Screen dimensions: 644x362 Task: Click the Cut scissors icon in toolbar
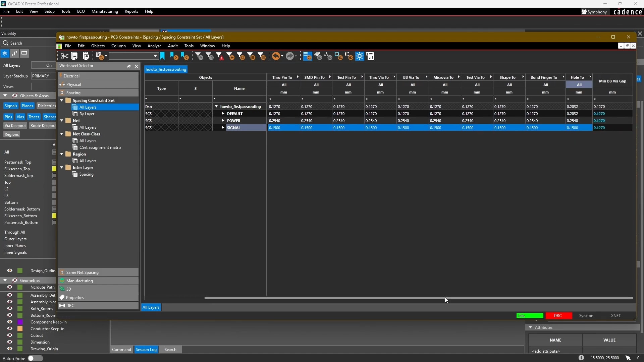coord(64,56)
